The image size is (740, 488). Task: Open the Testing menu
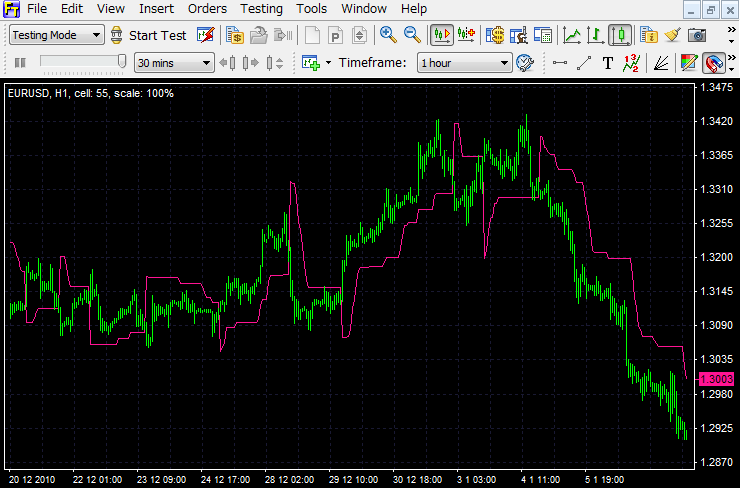[x=261, y=8]
